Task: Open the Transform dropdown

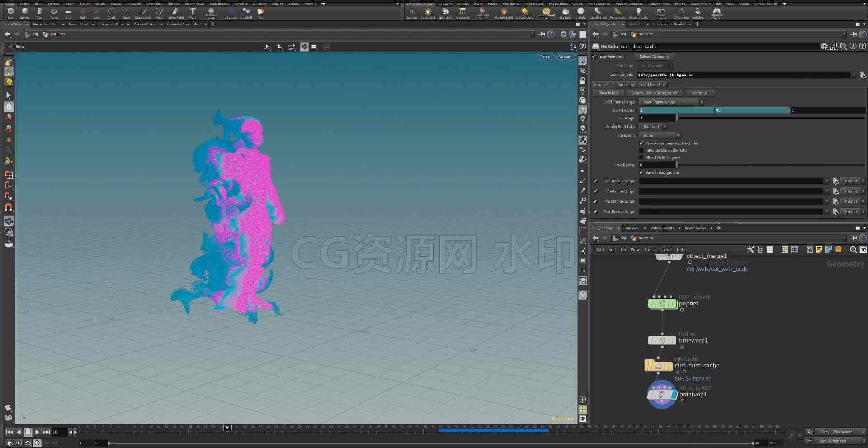Action: tap(660, 135)
